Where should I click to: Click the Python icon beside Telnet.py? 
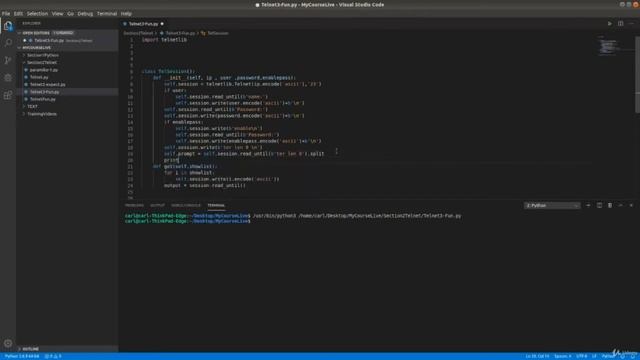[x=26, y=77]
